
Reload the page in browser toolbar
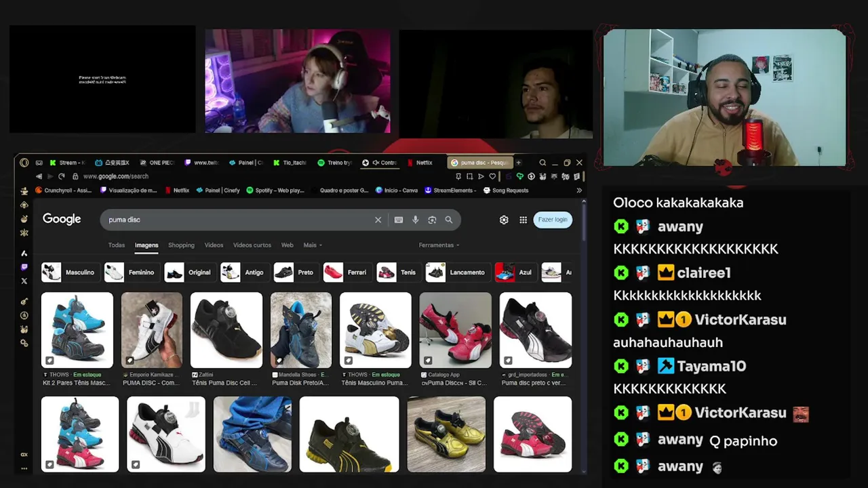pyautogui.click(x=62, y=176)
